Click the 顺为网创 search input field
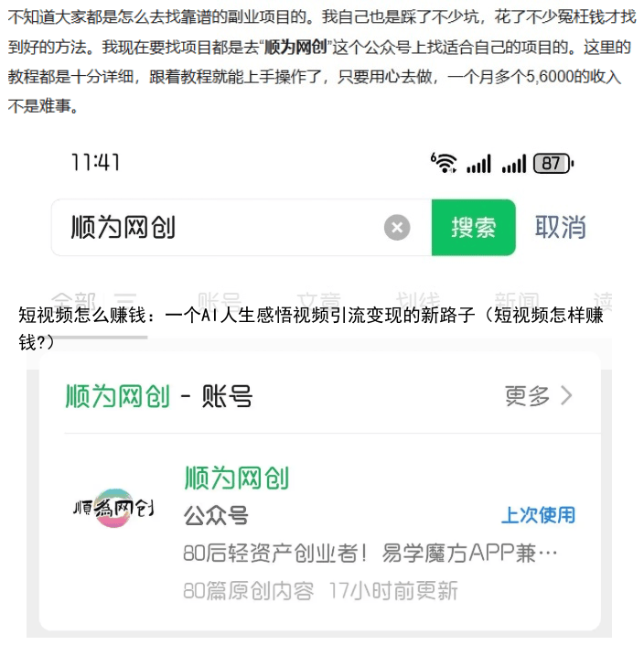Screen dimensions: 644x656 [241, 228]
